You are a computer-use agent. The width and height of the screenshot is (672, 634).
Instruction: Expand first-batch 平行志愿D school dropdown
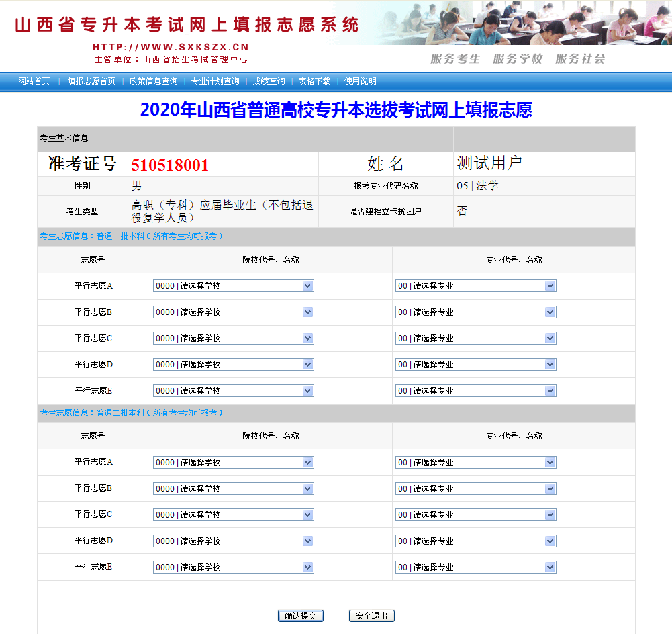click(233, 365)
